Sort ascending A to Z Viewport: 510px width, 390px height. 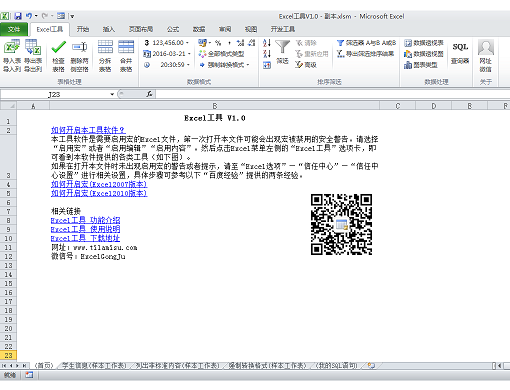[267, 43]
